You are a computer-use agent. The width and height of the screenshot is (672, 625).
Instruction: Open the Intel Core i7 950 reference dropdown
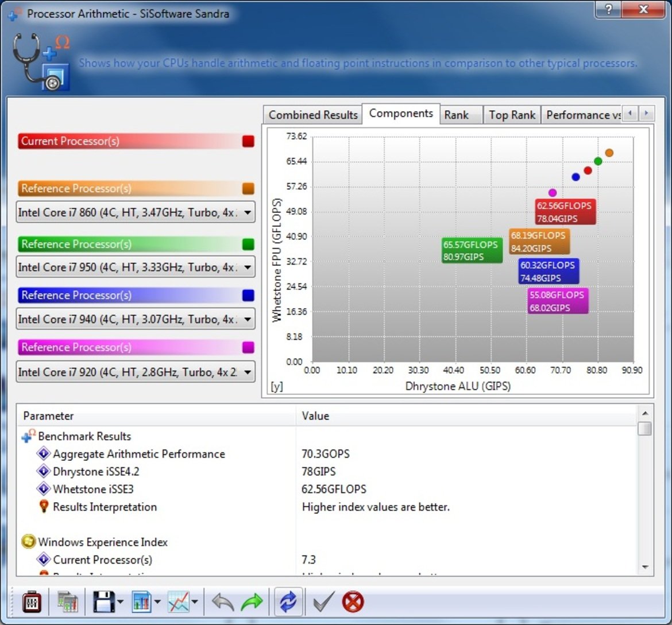click(x=136, y=267)
